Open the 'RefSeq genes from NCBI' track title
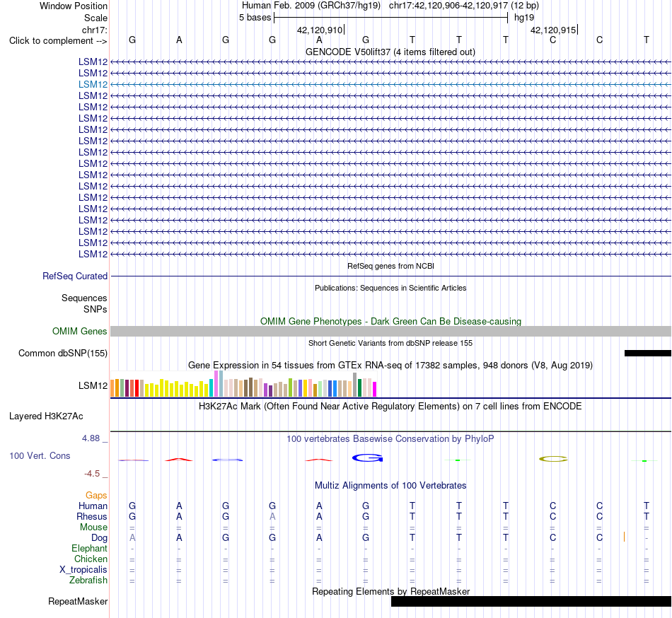Image resolution: width=672 pixels, height=618 pixels. coord(390,266)
